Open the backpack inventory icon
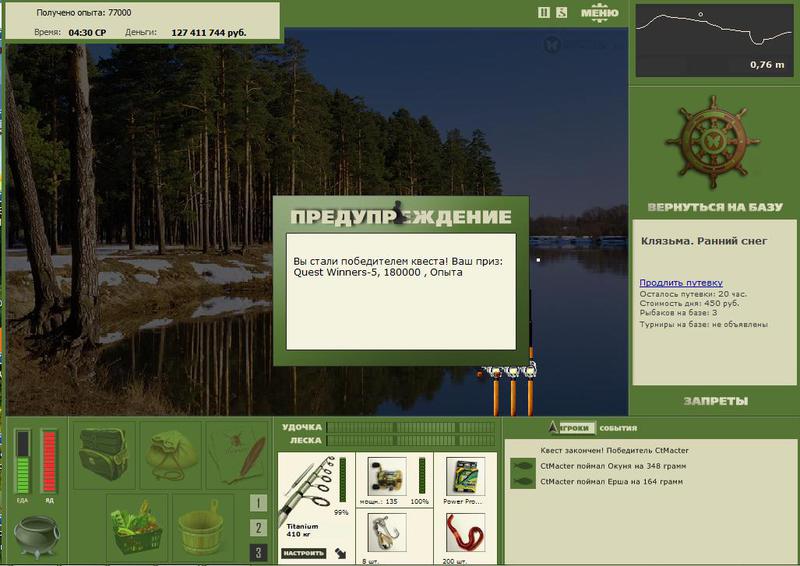800x566 pixels. point(104,453)
